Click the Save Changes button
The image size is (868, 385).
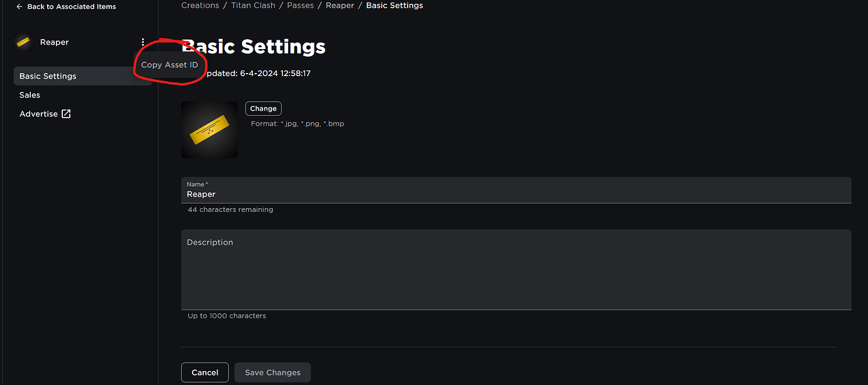[272, 372]
